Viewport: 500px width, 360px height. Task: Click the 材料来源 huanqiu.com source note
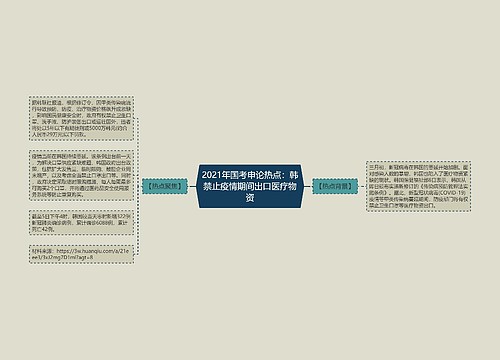click(81, 254)
